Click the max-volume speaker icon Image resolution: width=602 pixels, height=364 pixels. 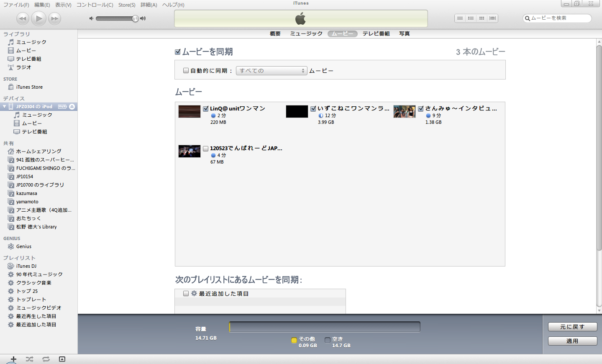tap(143, 18)
